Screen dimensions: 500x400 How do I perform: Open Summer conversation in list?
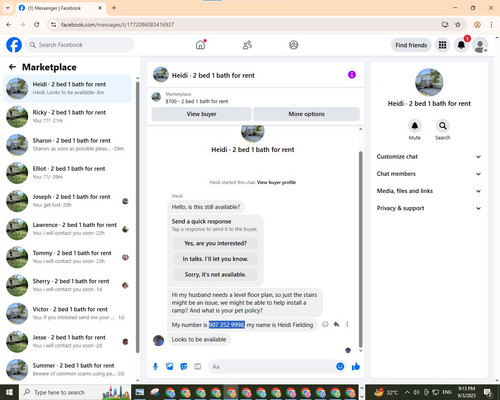click(x=67, y=369)
